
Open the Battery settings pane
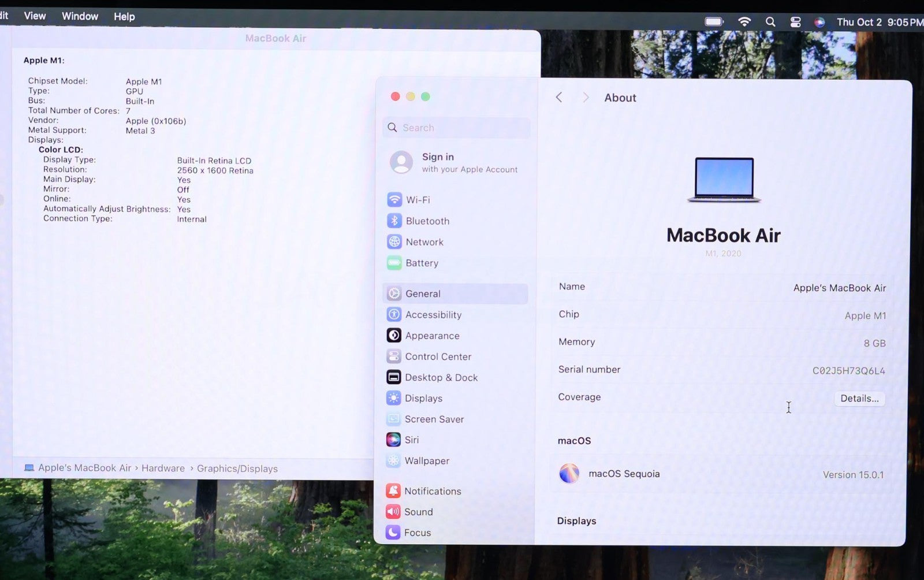coord(422,263)
